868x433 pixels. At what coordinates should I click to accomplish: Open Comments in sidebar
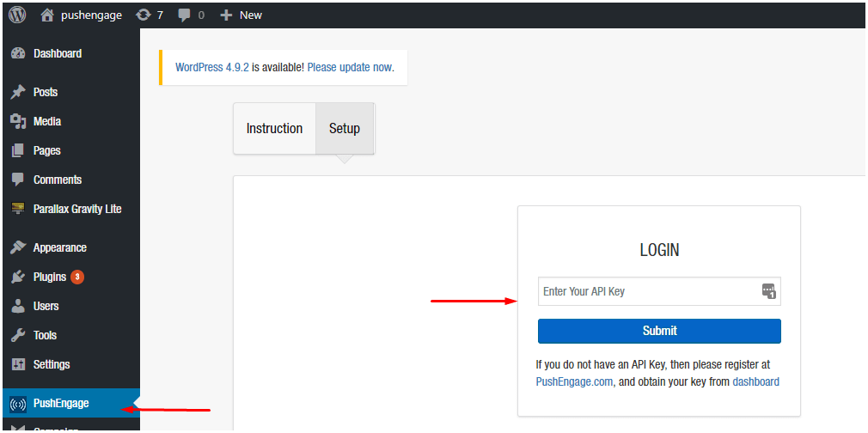tap(58, 180)
